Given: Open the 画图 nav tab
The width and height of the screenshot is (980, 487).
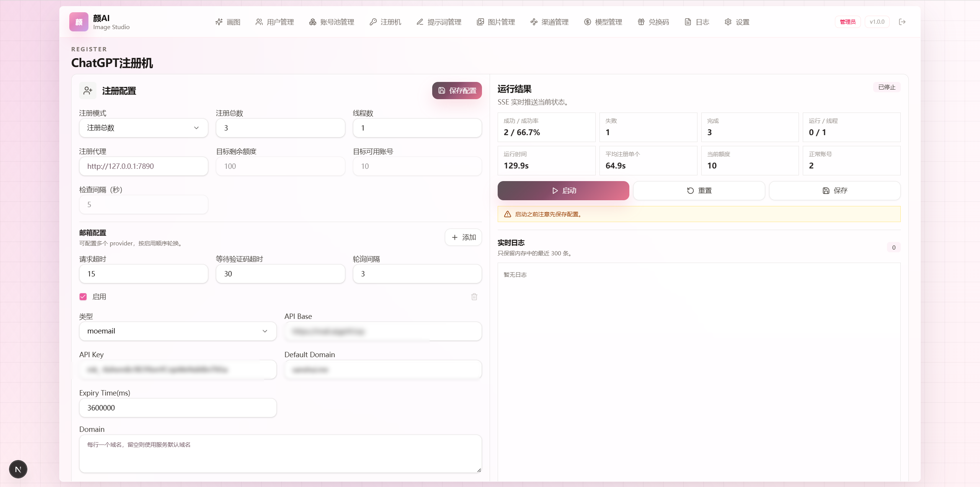Looking at the screenshot, I should tap(228, 22).
